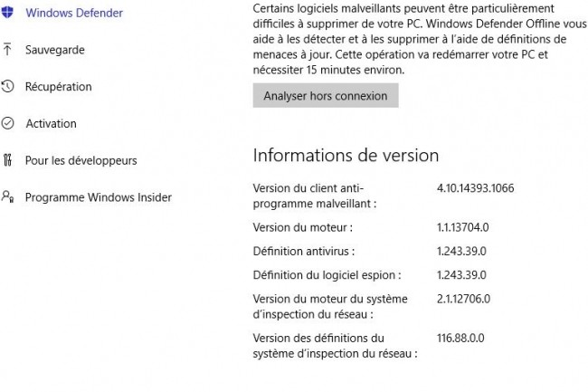
Task: Go to the Sauvegarde section label
Action: [x=55, y=50]
